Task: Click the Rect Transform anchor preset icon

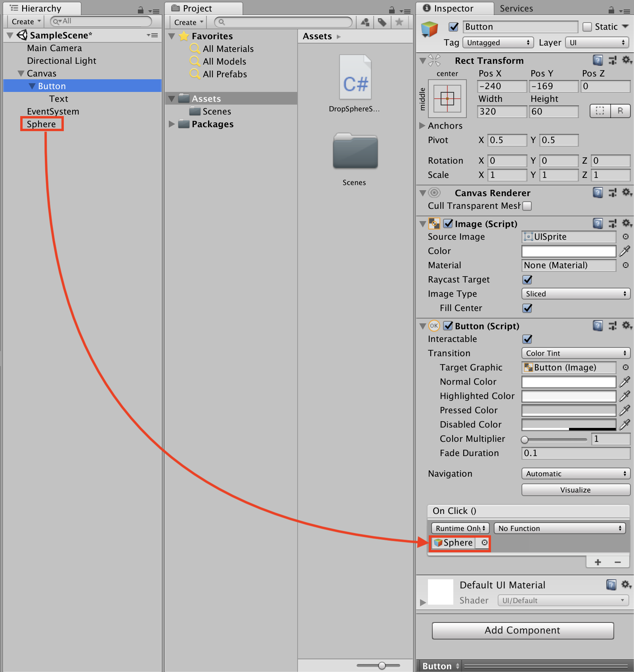Action: click(447, 99)
